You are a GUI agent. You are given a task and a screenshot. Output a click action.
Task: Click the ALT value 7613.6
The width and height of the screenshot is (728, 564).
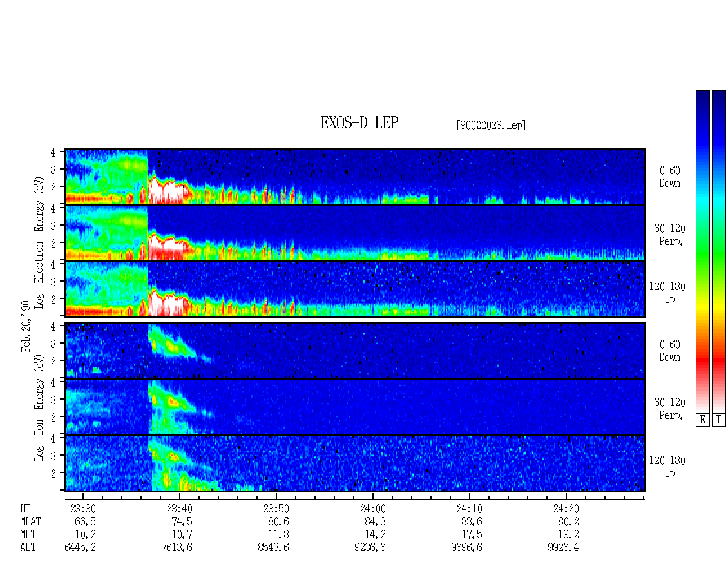(177, 548)
